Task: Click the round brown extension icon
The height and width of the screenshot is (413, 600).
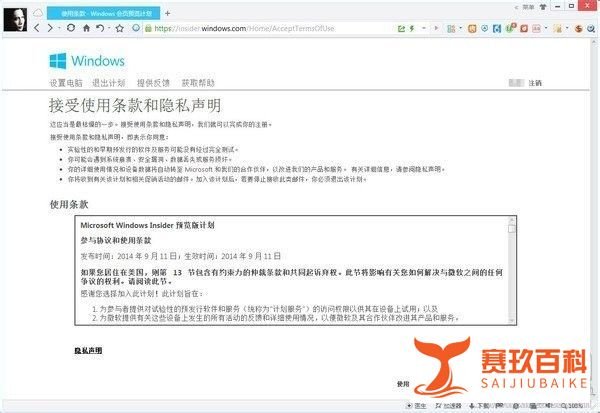Action: pos(579,29)
